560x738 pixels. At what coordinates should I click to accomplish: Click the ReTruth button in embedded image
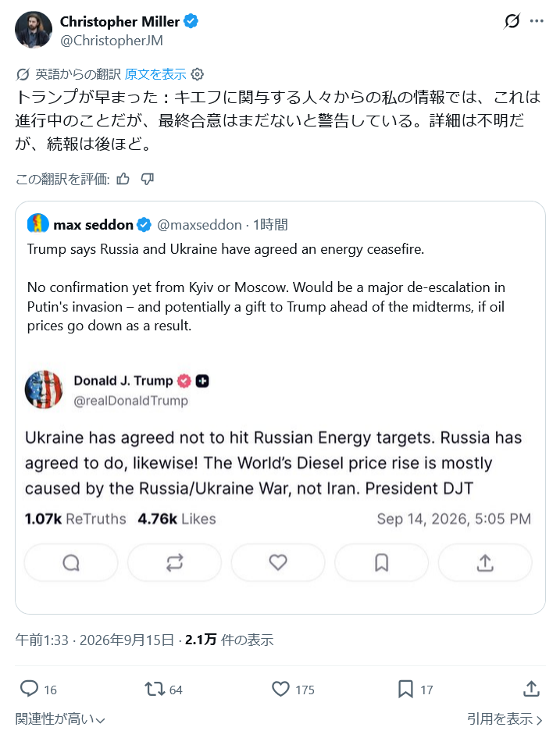click(x=175, y=562)
